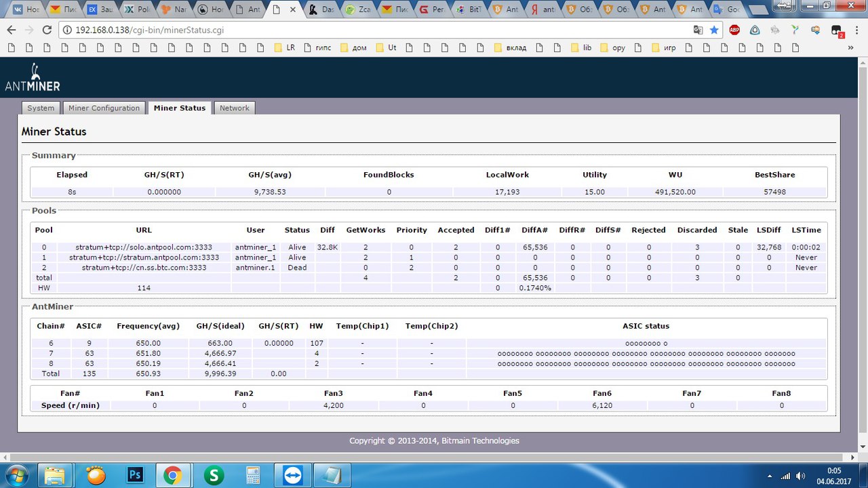Open the Calculator from the taskbar
868x488 pixels.
[253, 474]
